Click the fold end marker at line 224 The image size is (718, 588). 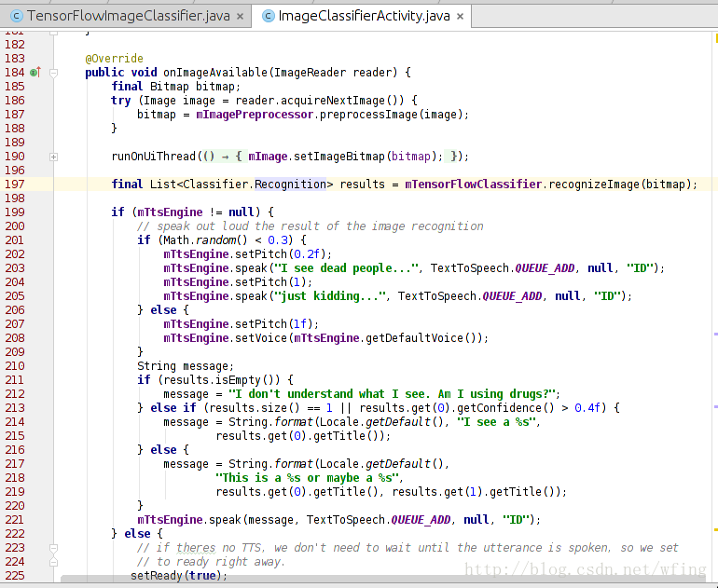pyautogui.click(x=53, y=562)
